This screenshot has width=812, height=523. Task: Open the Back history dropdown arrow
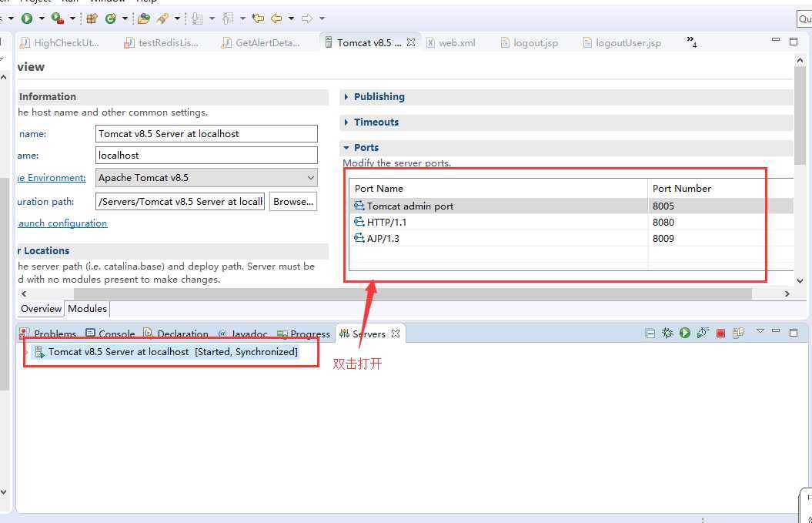click(291, 18)
